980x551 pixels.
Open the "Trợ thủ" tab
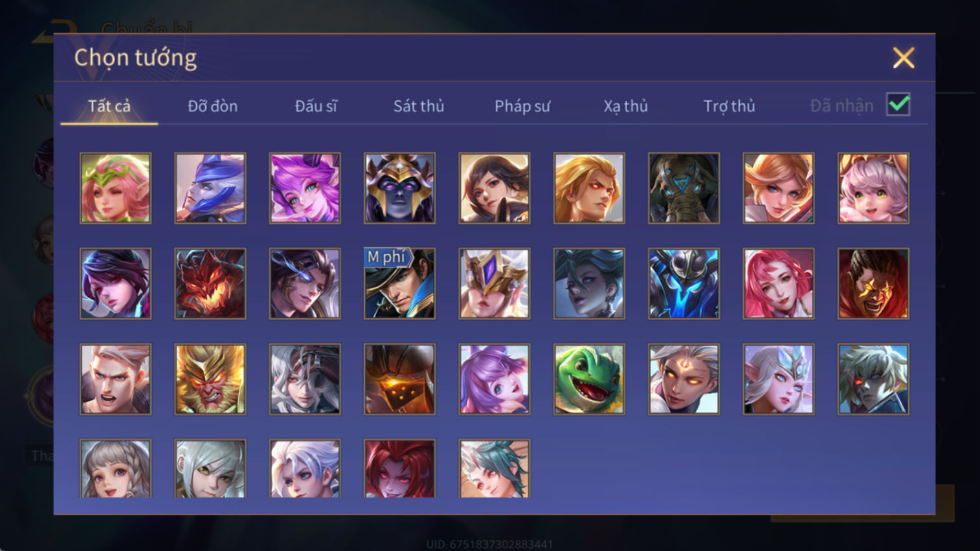[x=729, y=106]
